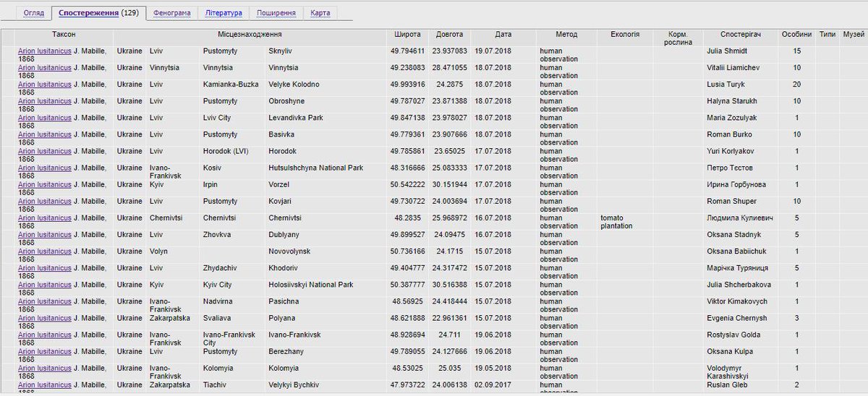Click the Особини column header
The height and width of the screenshot is (396, 868).
point(796,34)
